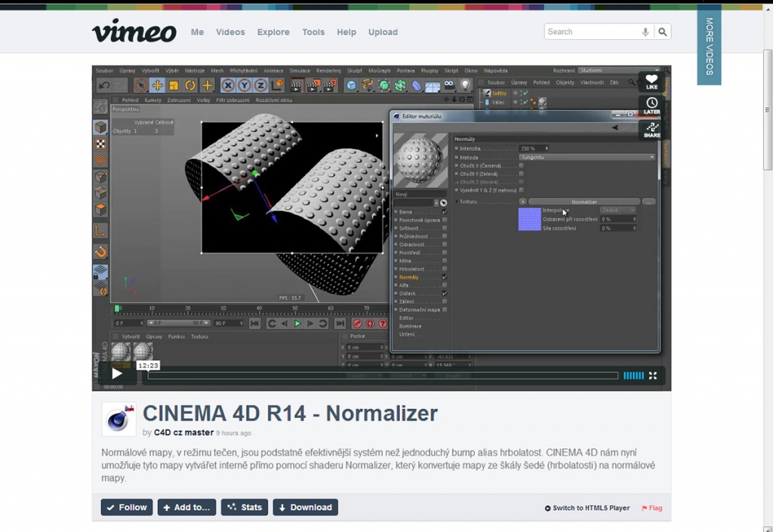This screenshot has height=532, width=773.
Task: Open the MoGraph menu
Action: [x=379, y=71]
